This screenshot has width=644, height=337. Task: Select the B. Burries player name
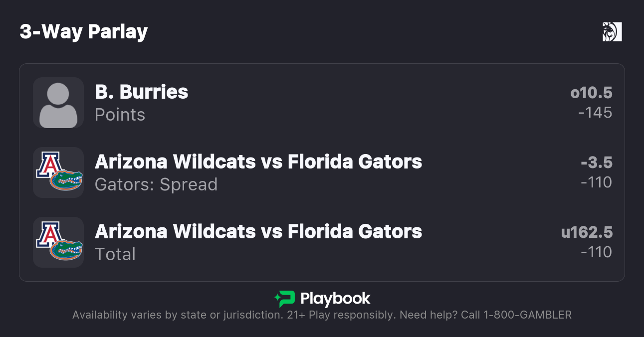coord(142,92)
